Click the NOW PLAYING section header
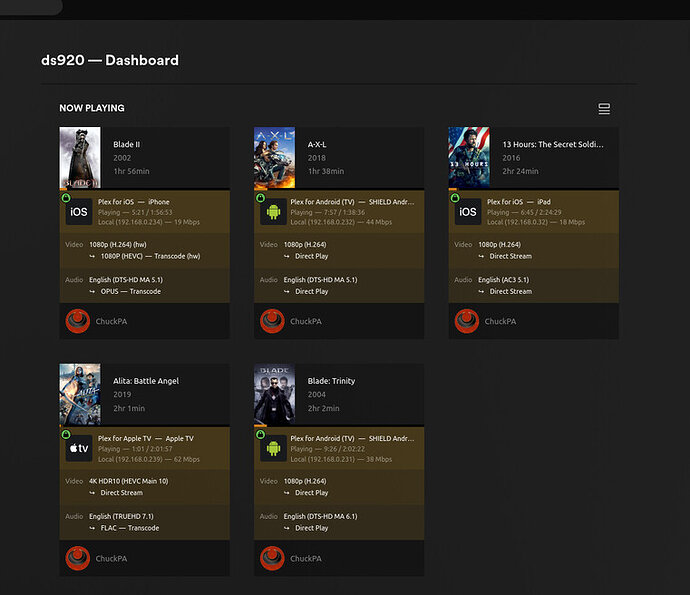This screenshot has width=690, height=595. (92, 108)
